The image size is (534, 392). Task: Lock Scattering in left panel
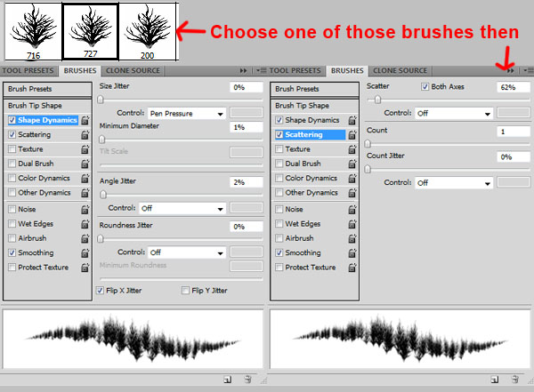[85, 135]
